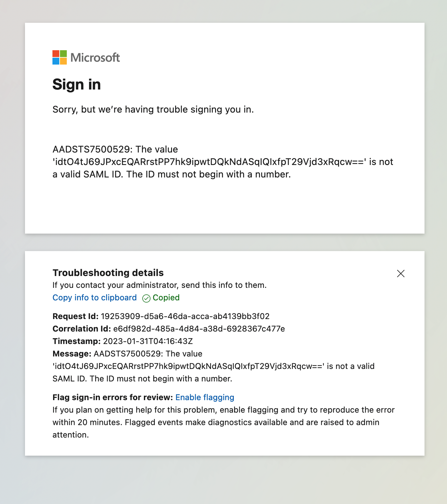
Task: Enable flagging for sign-in errors
Action: pos(205,397)
